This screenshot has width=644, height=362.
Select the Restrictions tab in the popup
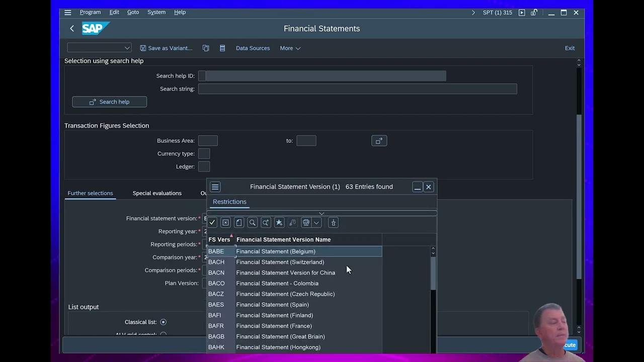pyautogui.click(x=229, y=202)
